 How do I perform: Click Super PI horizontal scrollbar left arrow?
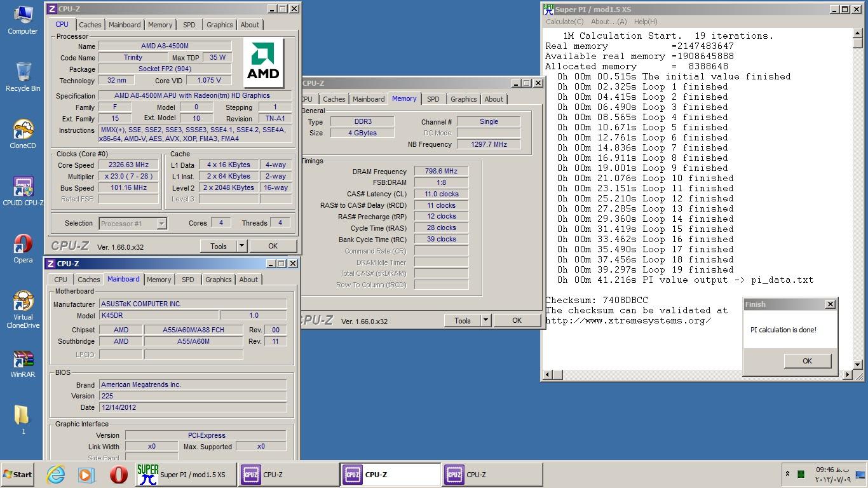pos(548,375)
